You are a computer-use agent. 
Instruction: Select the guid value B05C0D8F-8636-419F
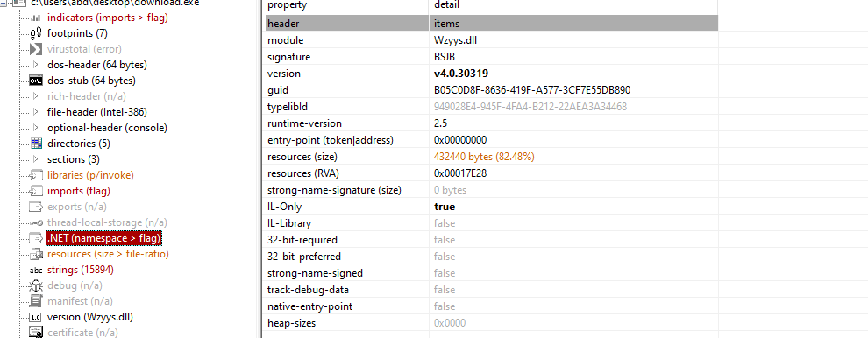[532, 90]
